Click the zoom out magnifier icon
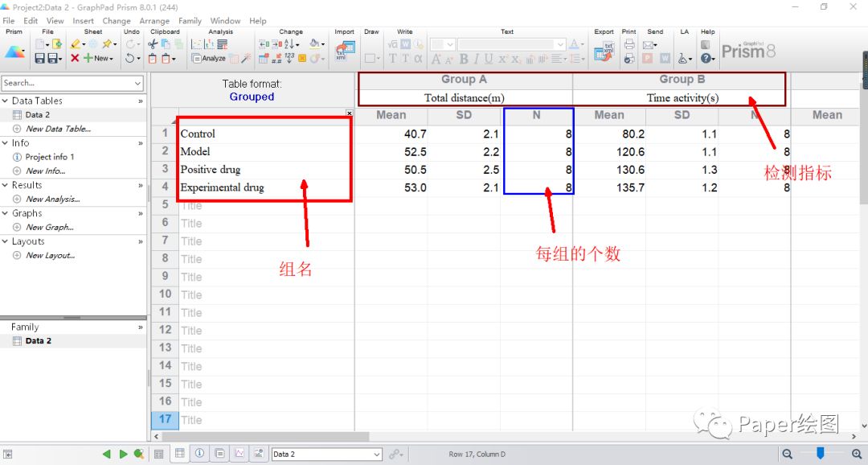 click(787, 454)
